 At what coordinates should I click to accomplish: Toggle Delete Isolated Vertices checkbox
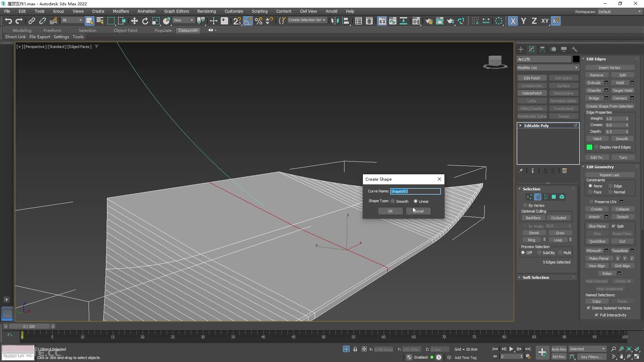(x=589, y=308)
